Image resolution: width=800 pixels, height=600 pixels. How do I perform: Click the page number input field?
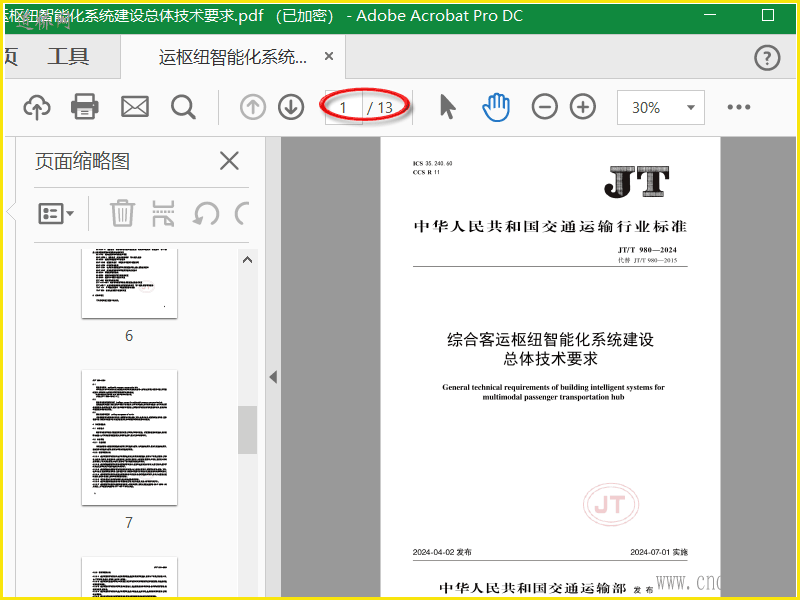[x=344, y=107]
